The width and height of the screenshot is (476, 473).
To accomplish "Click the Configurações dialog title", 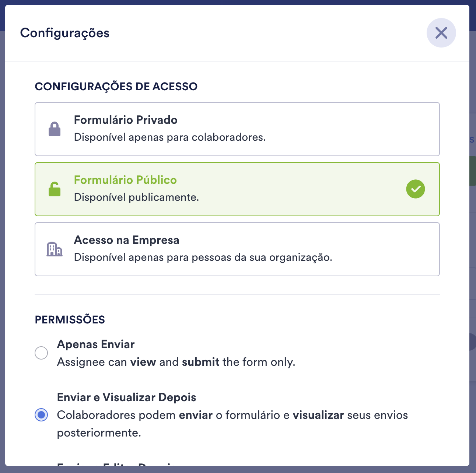I will [65, 33].
